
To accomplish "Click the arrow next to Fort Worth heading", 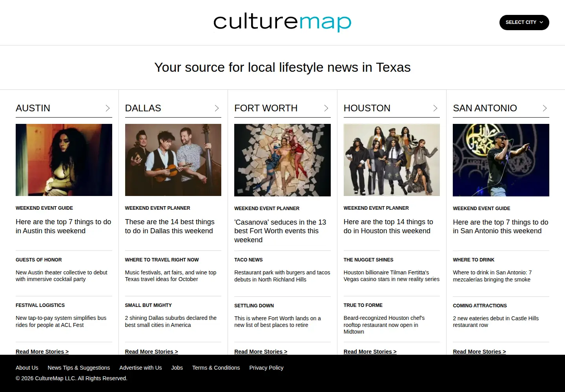I will point(326,108).
